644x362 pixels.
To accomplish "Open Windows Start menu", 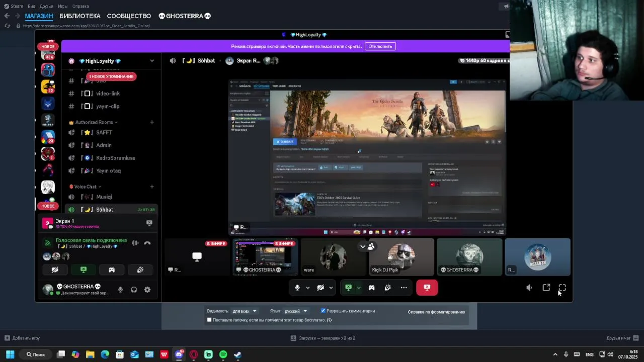I will click(x=10, y=354).
